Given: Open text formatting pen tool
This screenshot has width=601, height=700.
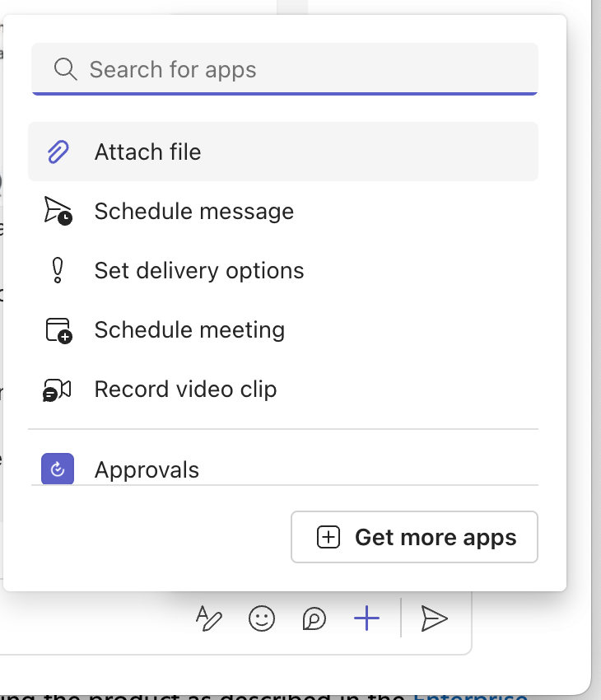Looking at the screenshot, I should pos(209,618).
